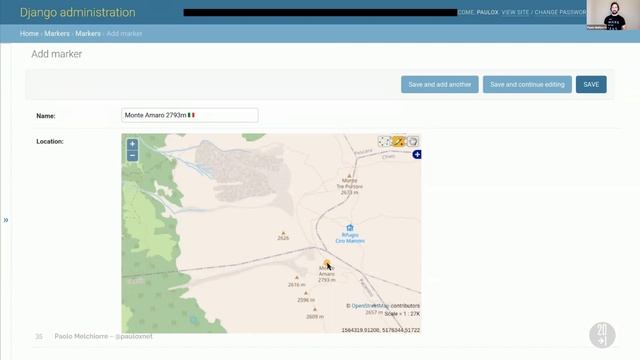The image size is (640, 360).
Task: Go to Home breadcrumb
Action: pos(29,33)
